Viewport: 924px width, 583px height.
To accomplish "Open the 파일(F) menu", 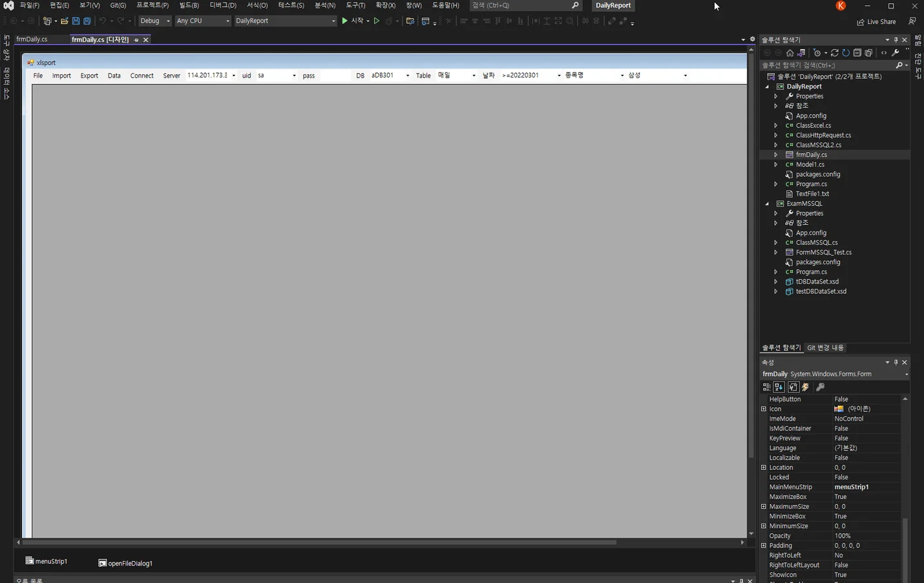I will pos(30,5).
